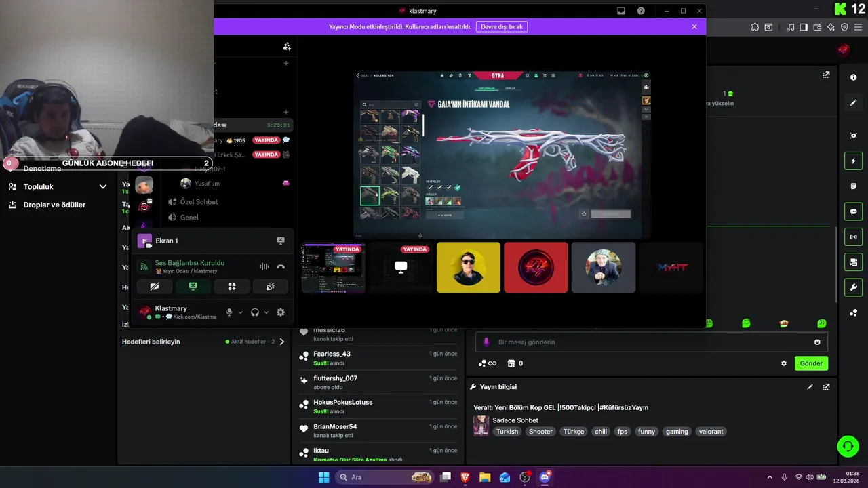
Task: Open the Brave shields icon in toolbar
Action: pos(844,27)
